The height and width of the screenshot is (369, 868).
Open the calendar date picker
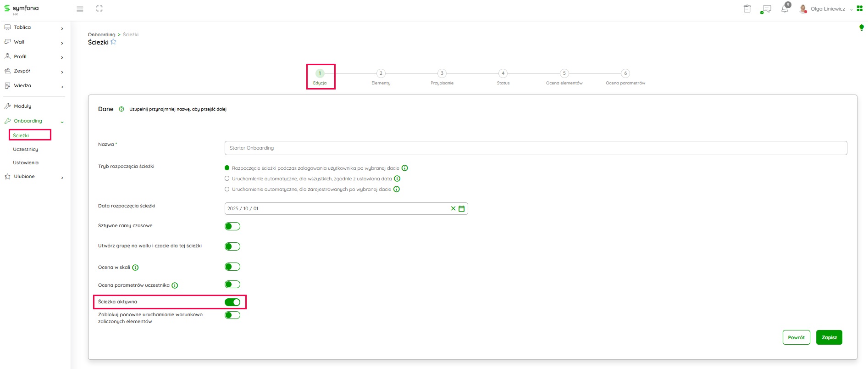462,208
